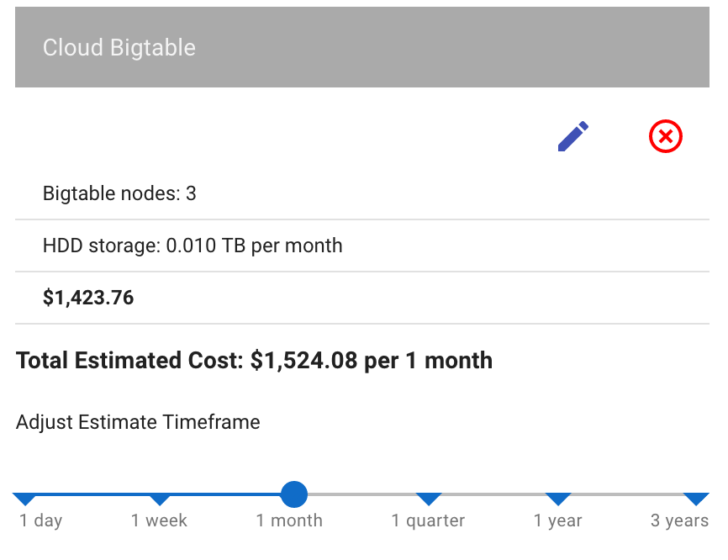Choose the "1 week" timeframe label

pos(159,521)
